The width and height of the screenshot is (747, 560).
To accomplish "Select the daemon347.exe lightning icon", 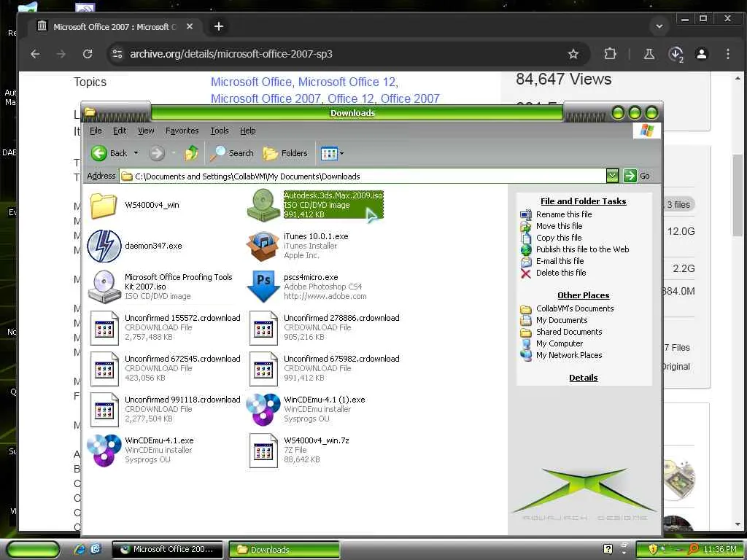I will pos(104,246).
